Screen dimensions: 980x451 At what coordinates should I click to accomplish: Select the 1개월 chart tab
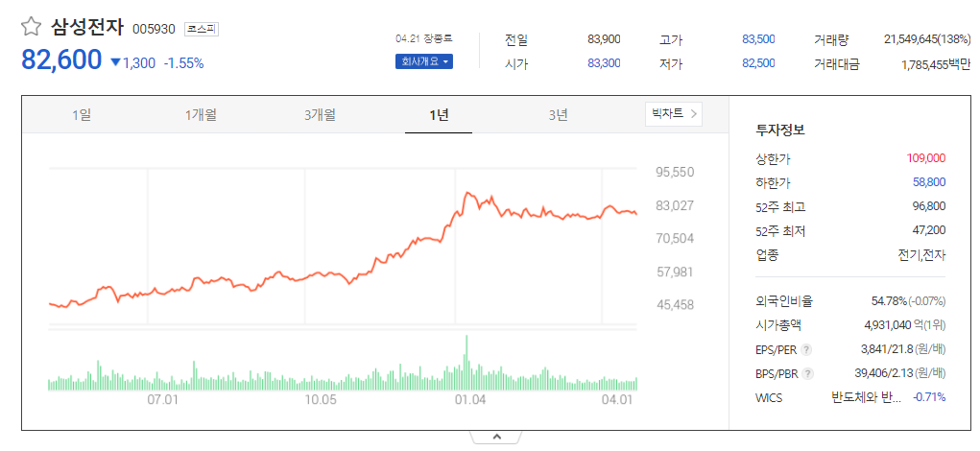click(201, 115)
